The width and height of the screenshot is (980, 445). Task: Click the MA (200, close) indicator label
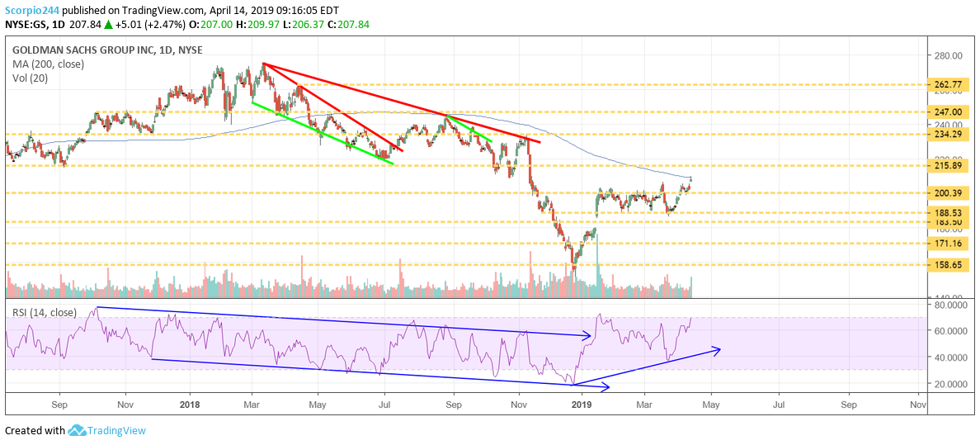click(49, 64)
